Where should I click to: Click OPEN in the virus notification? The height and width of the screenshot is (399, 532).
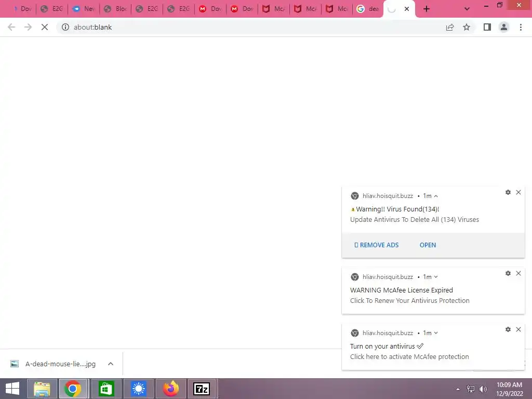tap(428, 245)
